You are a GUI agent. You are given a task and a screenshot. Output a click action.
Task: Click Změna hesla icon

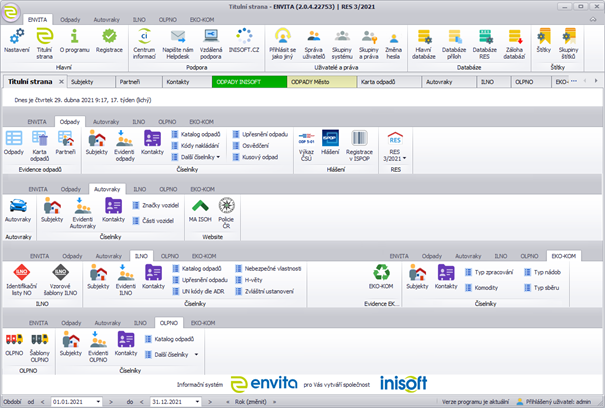point(393,44)
